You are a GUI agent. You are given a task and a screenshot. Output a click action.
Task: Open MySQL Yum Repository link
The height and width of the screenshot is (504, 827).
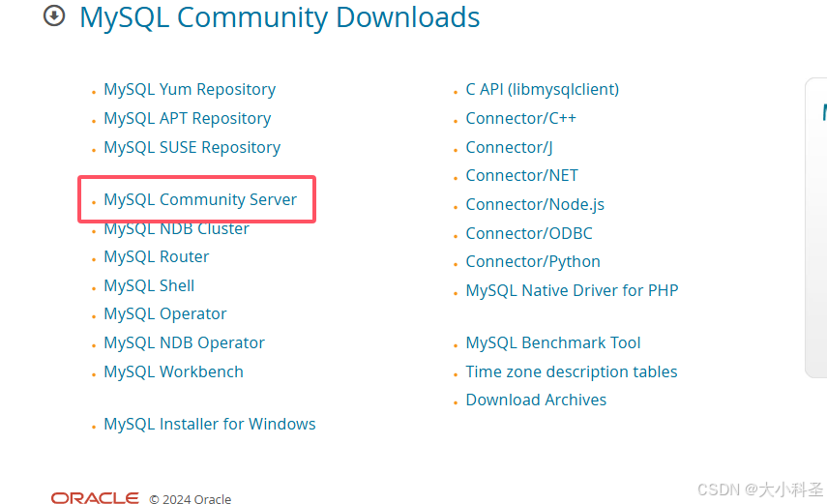click(x=190, y=90)
